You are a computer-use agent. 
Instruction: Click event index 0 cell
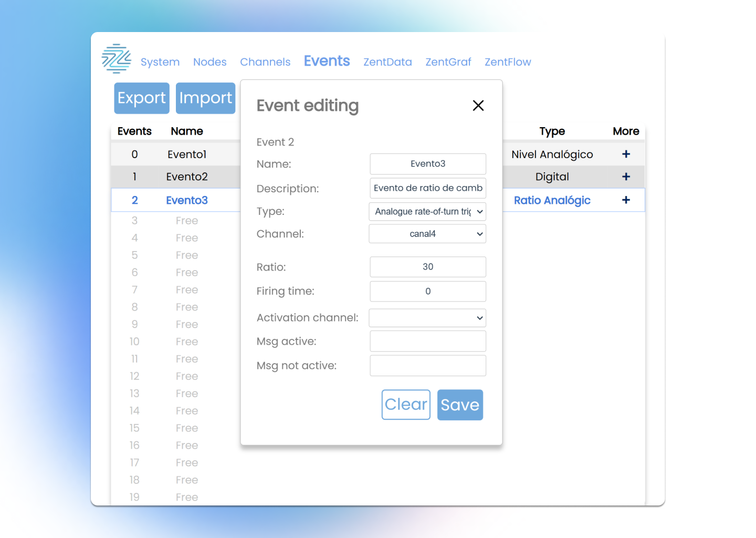click(134, 154)
